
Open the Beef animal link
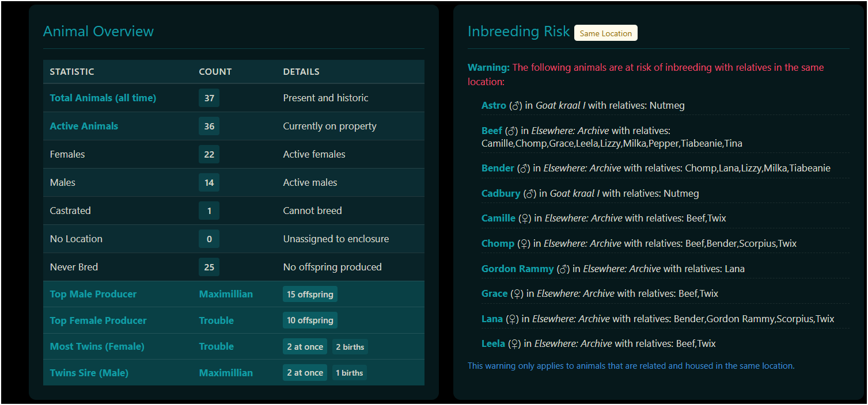[x=491, y=131]
